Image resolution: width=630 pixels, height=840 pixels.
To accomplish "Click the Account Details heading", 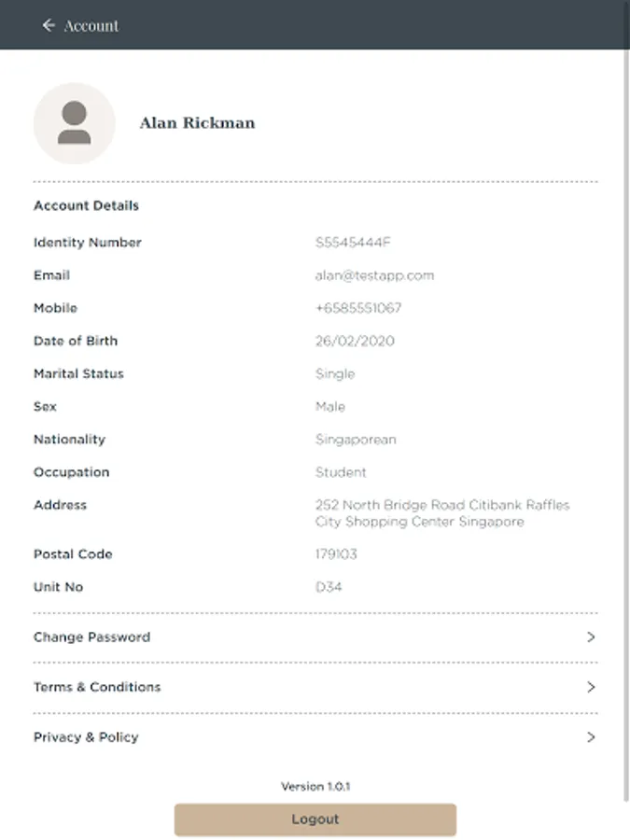I will tap(86, 205).
